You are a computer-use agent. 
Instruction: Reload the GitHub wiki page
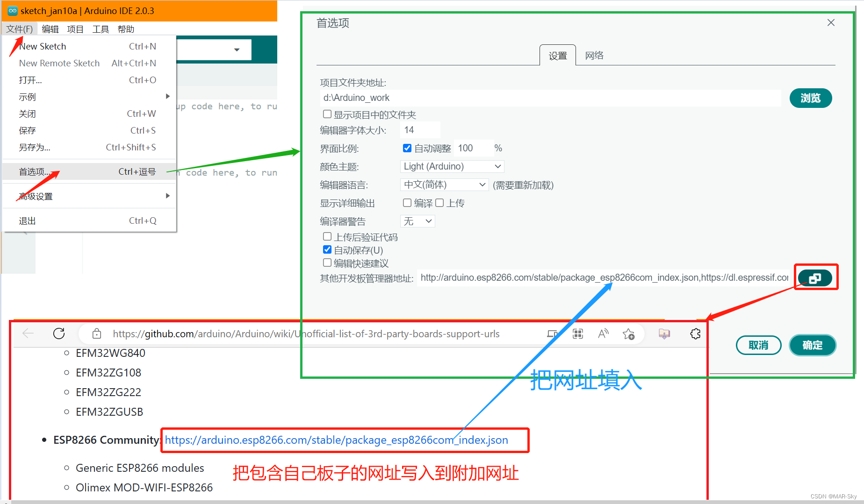click(59, 334)
